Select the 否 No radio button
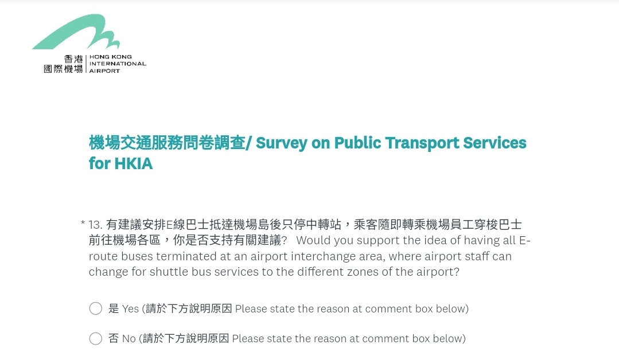This screenshot has width=619, height=364. (x=96, y=338)
